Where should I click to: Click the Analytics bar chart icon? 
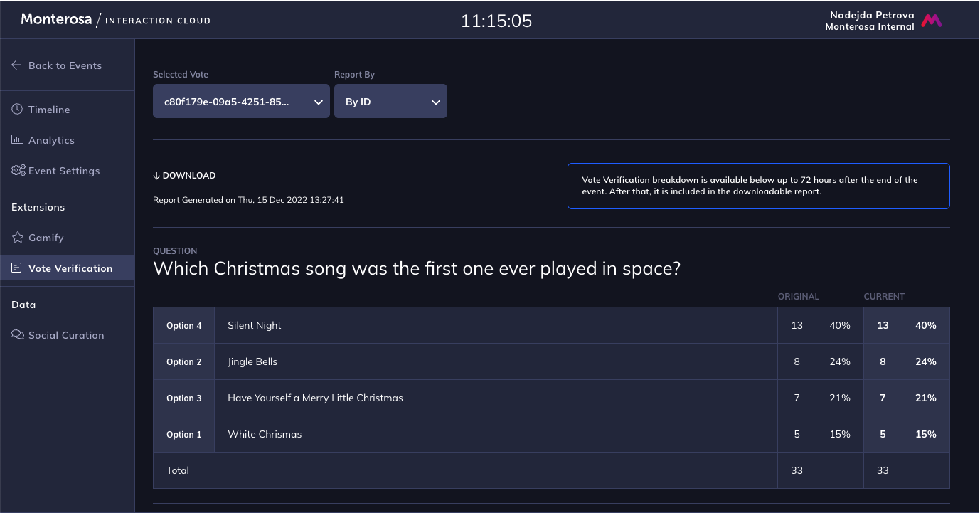17,140
